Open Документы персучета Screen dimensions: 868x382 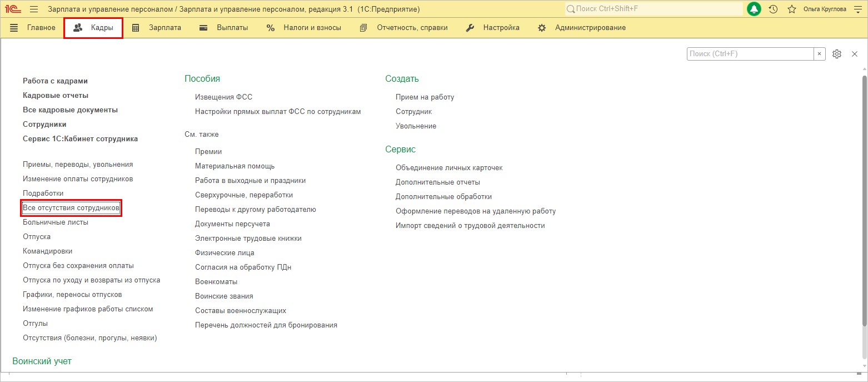pyautogui.click(x=232, y=224)
